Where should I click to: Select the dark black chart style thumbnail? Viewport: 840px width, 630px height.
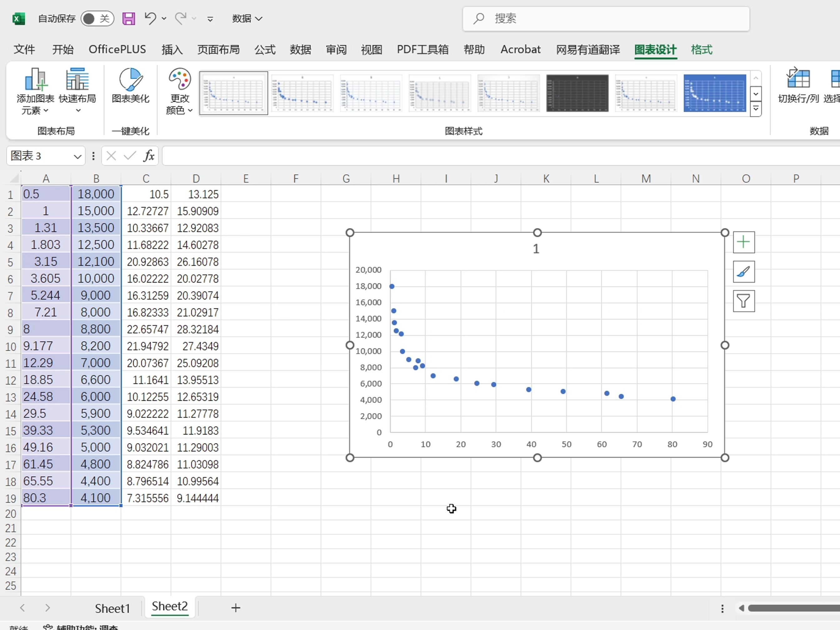coord(577,93)
